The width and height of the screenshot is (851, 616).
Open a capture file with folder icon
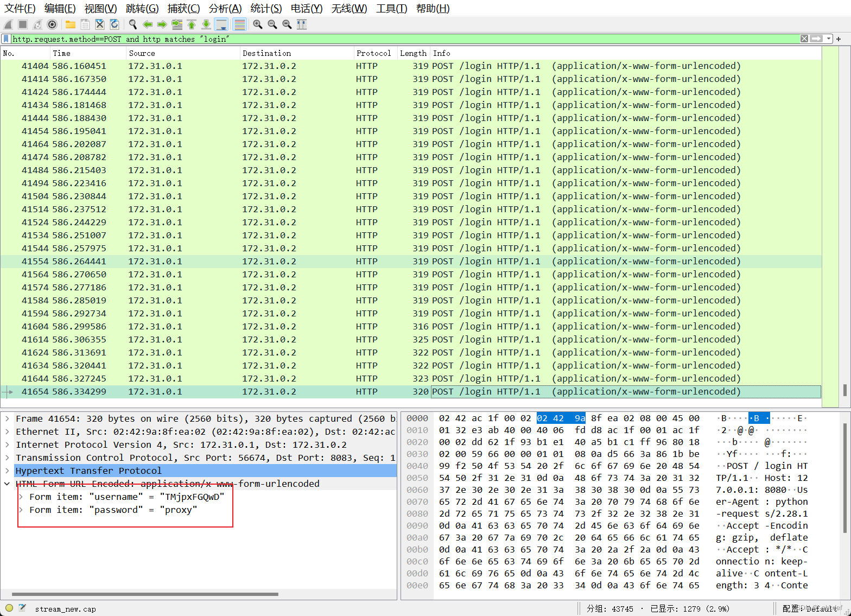71,24
